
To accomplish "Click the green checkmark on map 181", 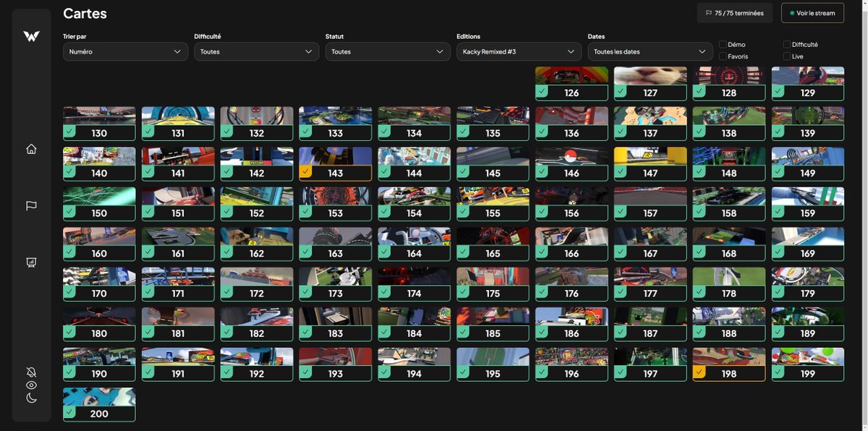I will coord(148,333).
